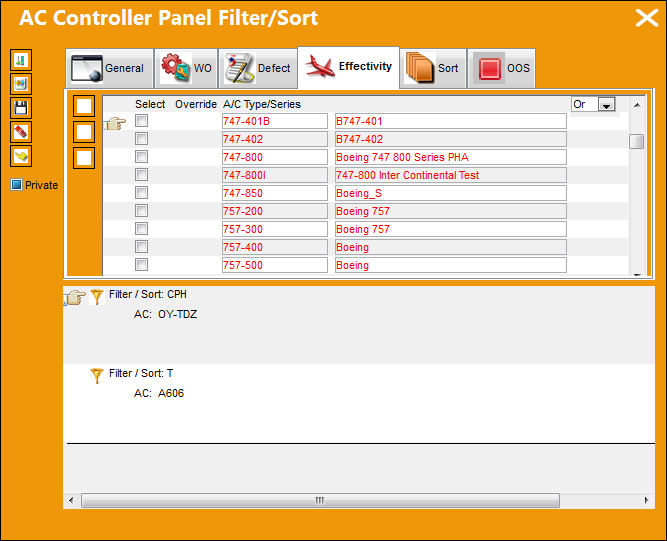Image resolution: width=667 pixels, height=541 pixels.
Task: Click the 757-500 type field
Action: [274, 265]
